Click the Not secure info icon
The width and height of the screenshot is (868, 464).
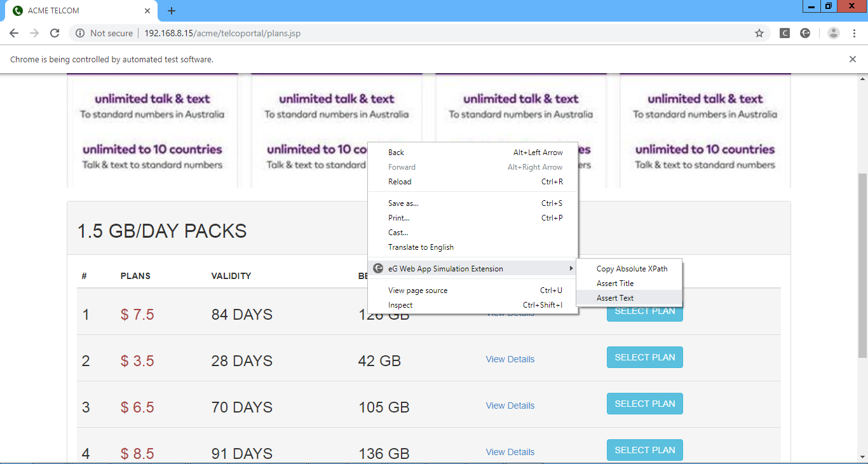pyautogui.click(x=80, y=33)
